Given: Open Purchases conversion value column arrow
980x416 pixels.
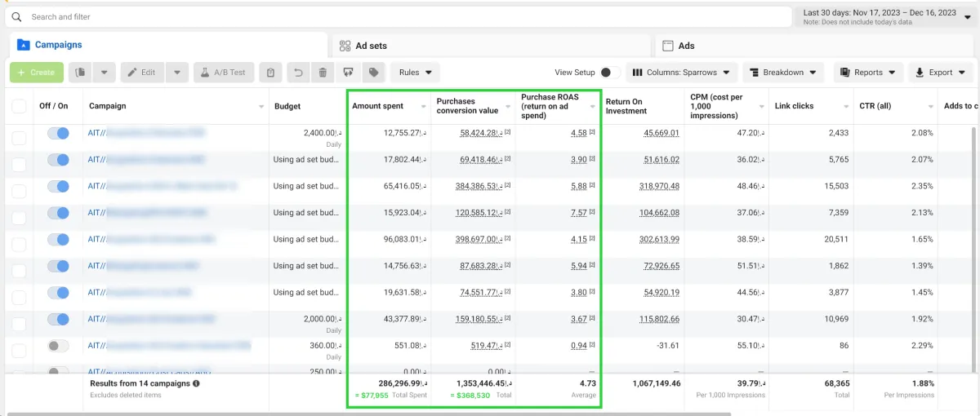Looking at the screenshot, I should click(x=508, y=107).
